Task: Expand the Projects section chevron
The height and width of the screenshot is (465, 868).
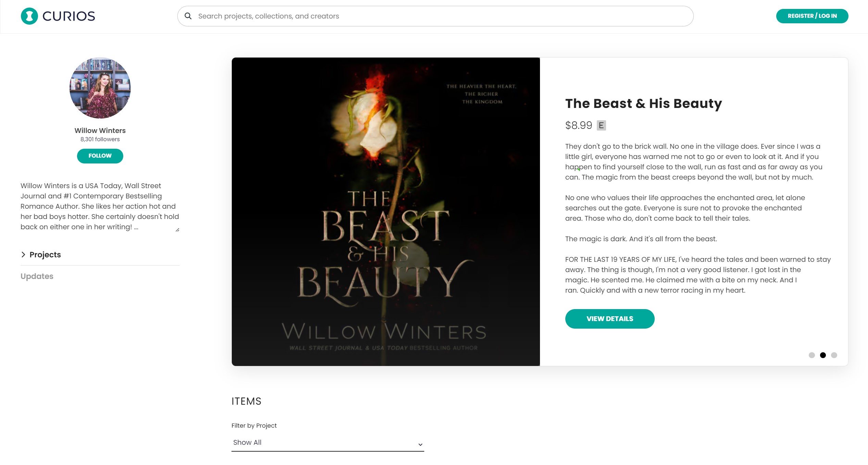Action: [23, 255]
